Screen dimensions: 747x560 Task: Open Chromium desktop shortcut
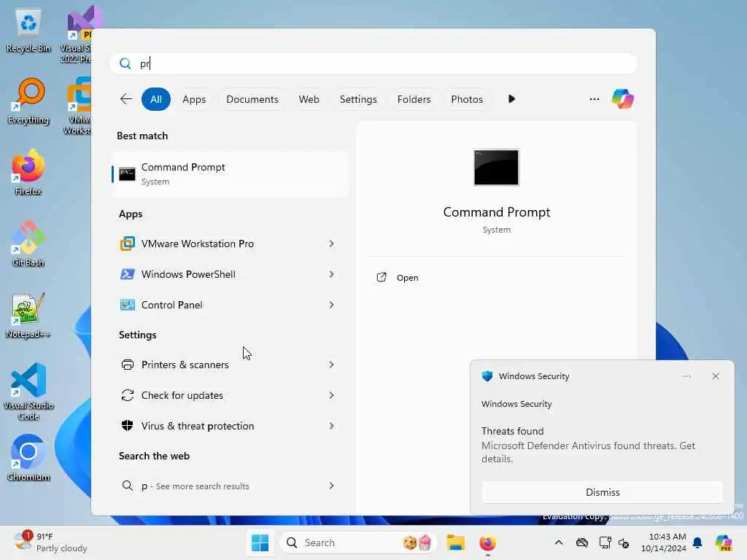[28, 458]
